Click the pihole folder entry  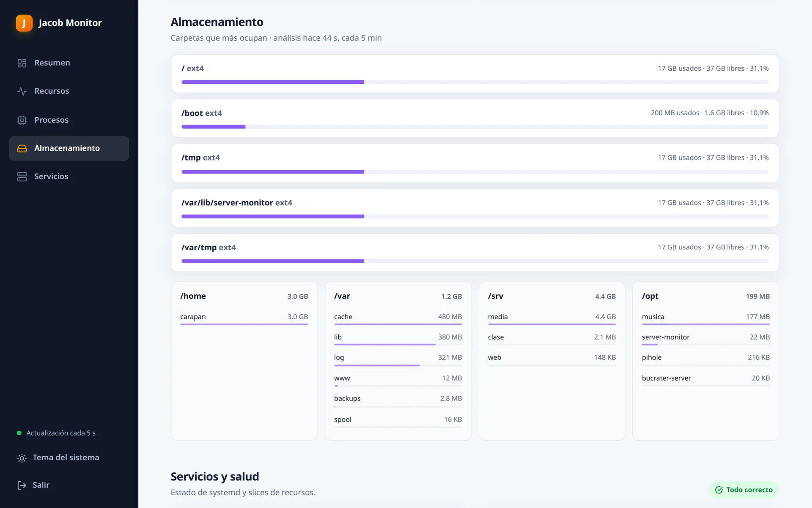[706, 359]
